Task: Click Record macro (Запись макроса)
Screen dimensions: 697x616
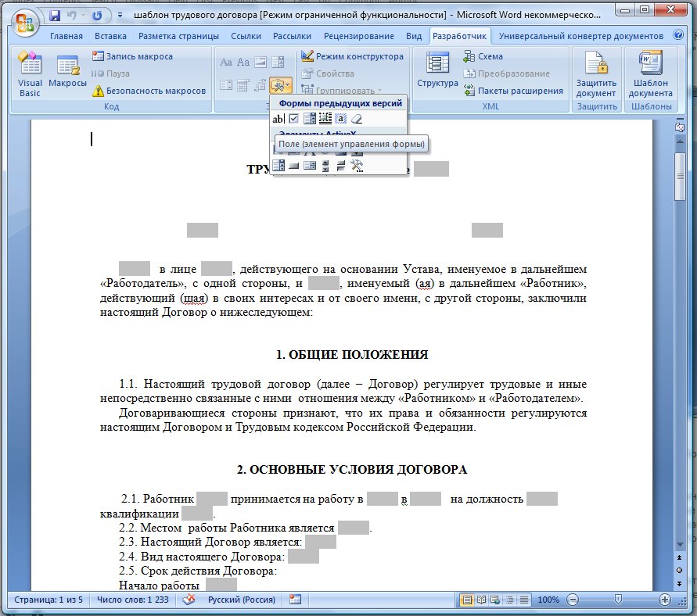Action: click(132, 56)
